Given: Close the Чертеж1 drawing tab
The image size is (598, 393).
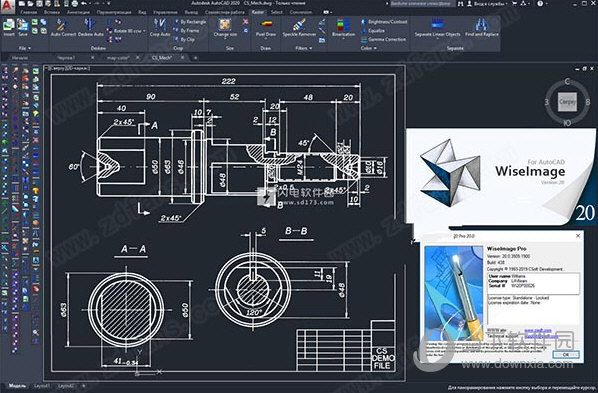Looking at the screenshot, I should [x=92, y=58].
